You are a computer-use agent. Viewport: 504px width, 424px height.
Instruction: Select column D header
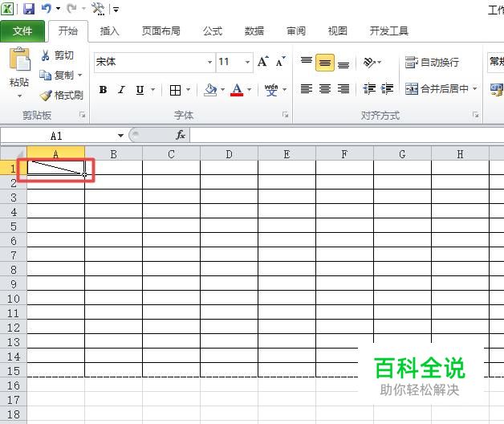(x=230, y=153)
